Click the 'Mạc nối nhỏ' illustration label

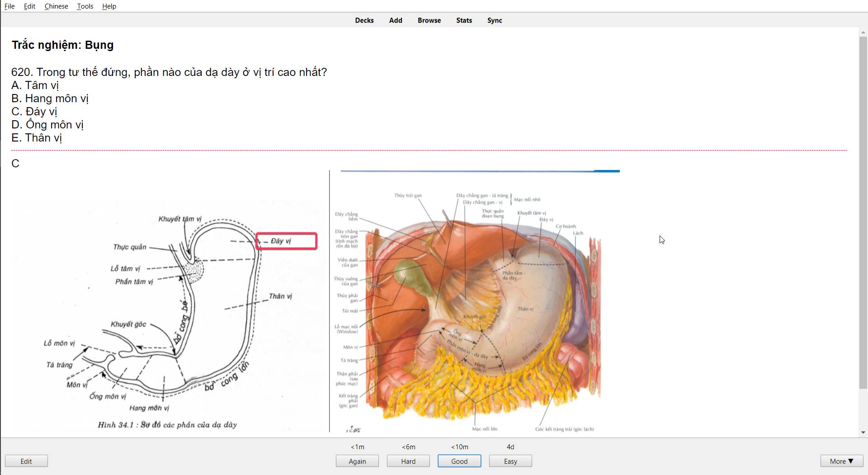coord(527,200)
